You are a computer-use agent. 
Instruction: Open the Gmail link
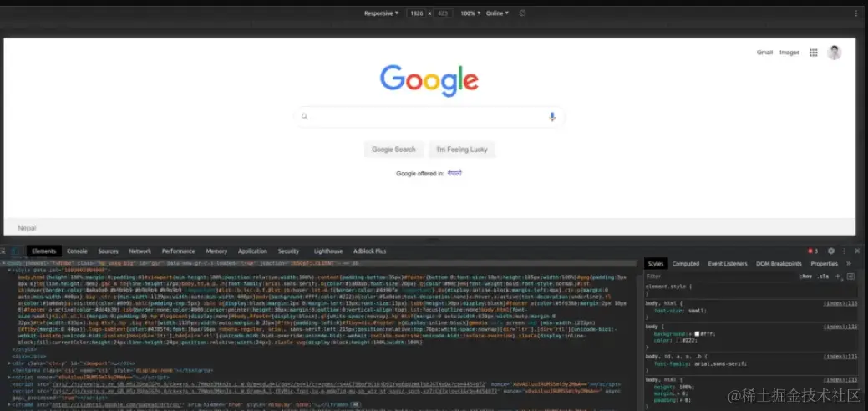coord(764,53)
